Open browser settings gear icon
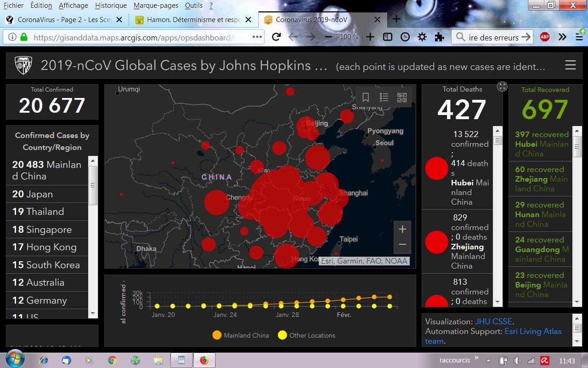 click(x=422, y=37)
